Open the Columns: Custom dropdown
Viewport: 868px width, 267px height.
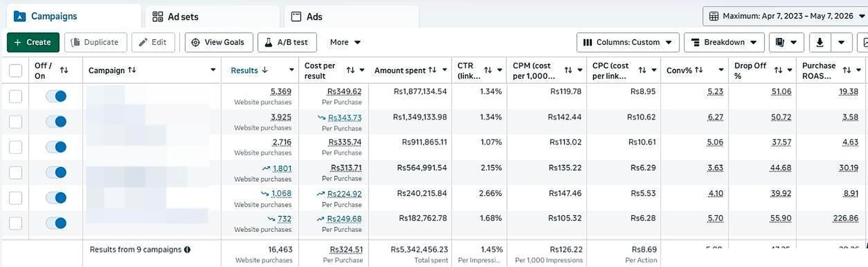(628, 42)
